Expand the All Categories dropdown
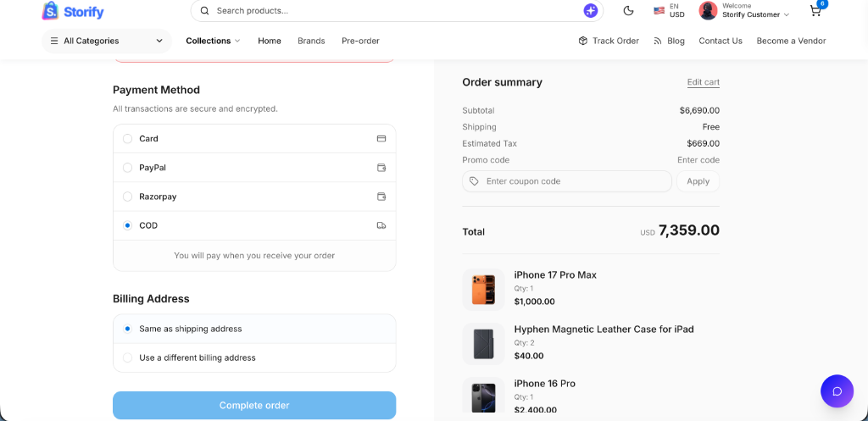The height and width of the screenshot is (421, 868). (107, 41)
